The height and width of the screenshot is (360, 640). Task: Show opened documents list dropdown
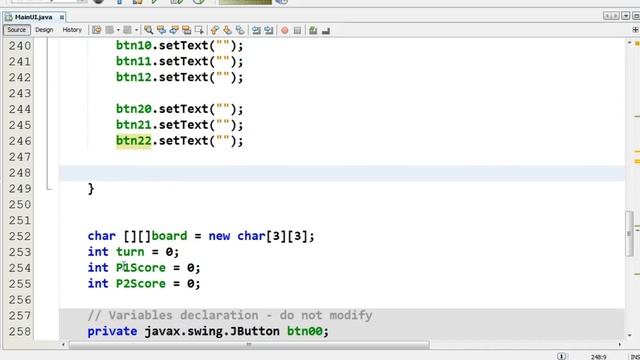(x=626, y=16)
